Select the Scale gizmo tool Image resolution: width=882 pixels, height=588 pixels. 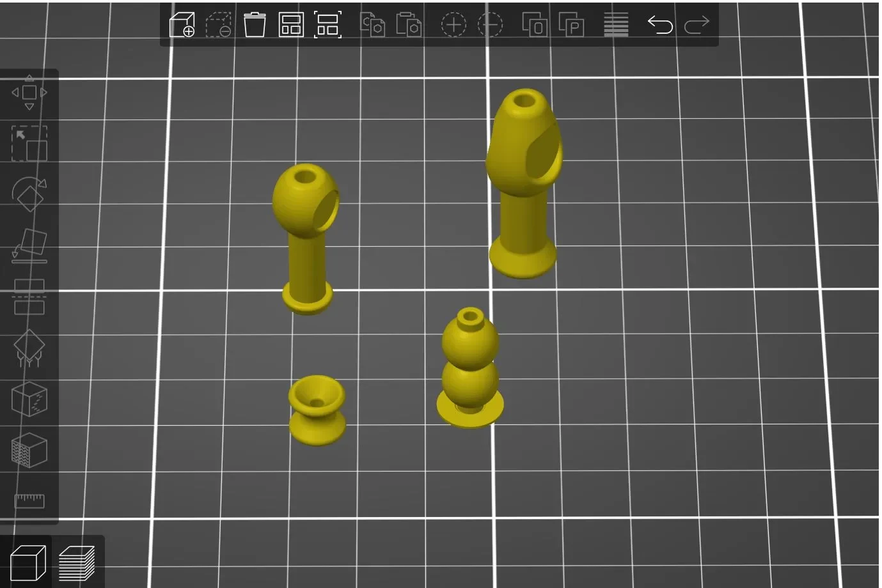29,143
